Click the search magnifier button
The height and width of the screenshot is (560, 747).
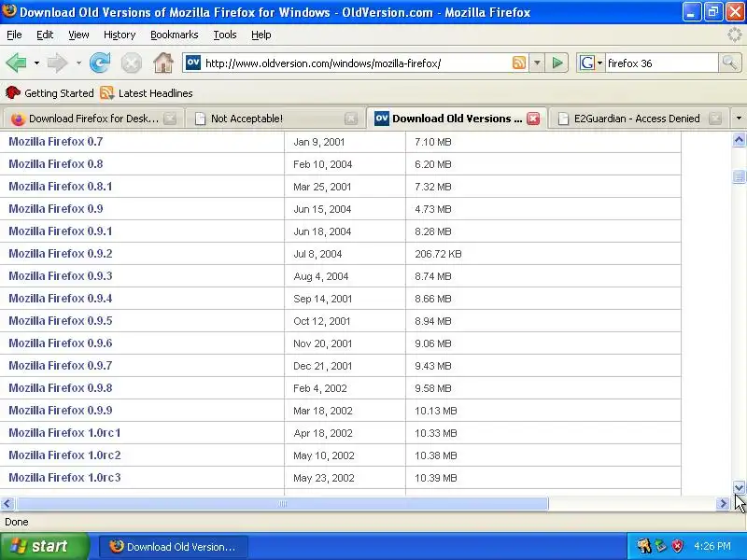pyautogui.click(x=729, y=63)
